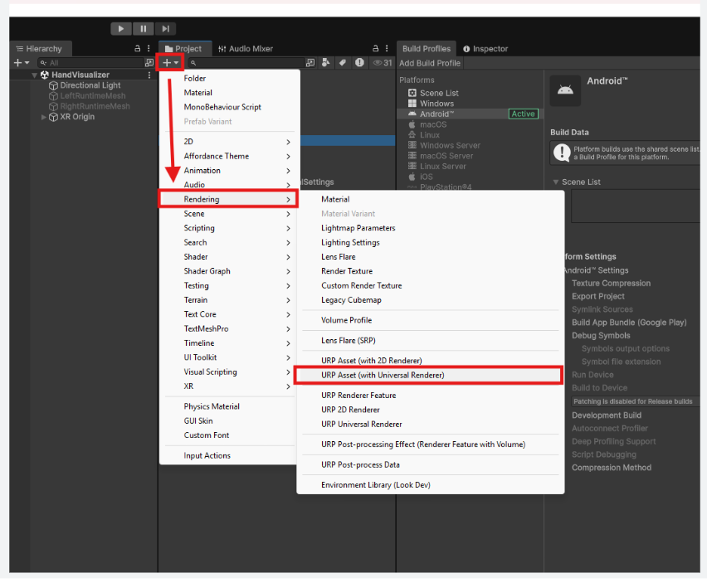Open the Project panel plus create dropdown
The image size is (710, 580).
pos(171,63)
